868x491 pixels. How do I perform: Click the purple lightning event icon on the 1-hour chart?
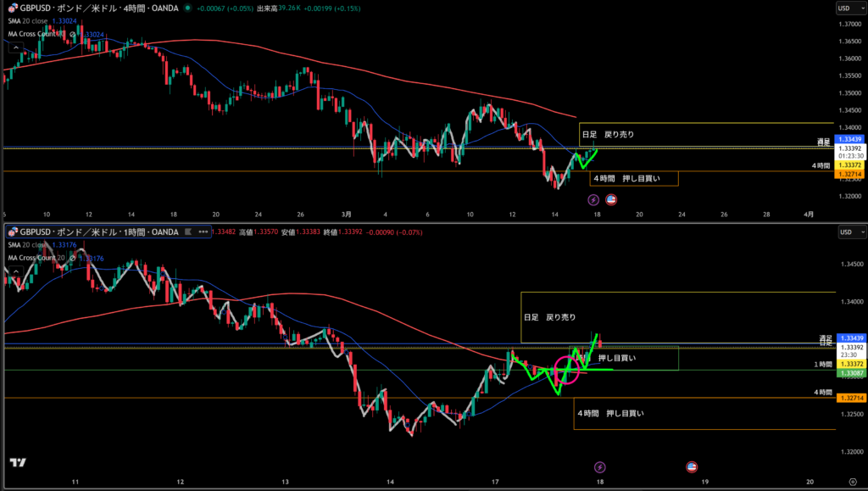(x=600, y=466)
